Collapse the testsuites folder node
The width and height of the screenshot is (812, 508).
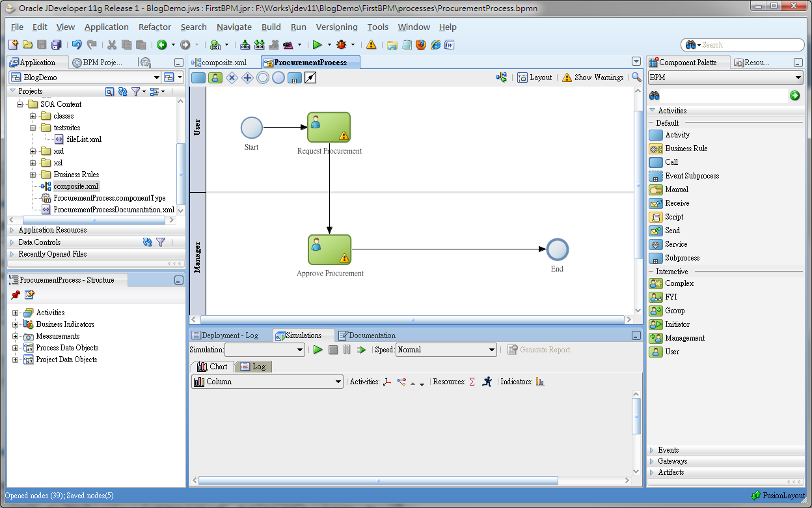33,128
